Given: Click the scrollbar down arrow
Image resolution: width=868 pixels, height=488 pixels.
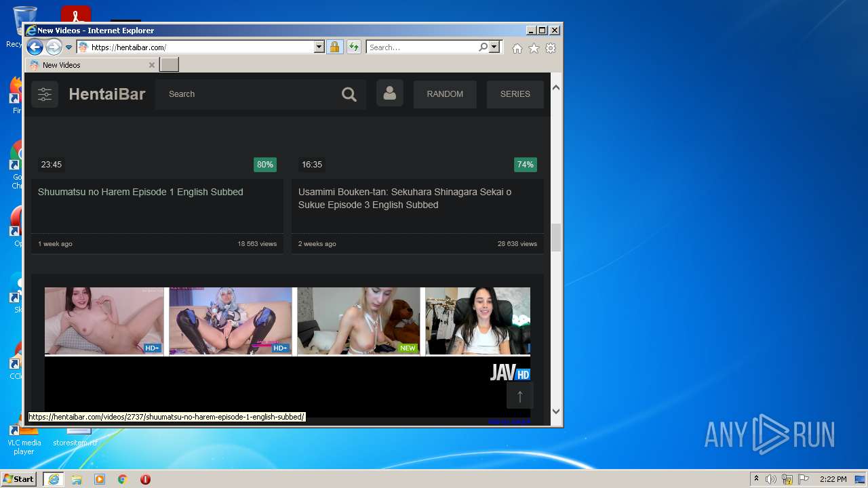Looking at the screenshot, I should 556,411.
